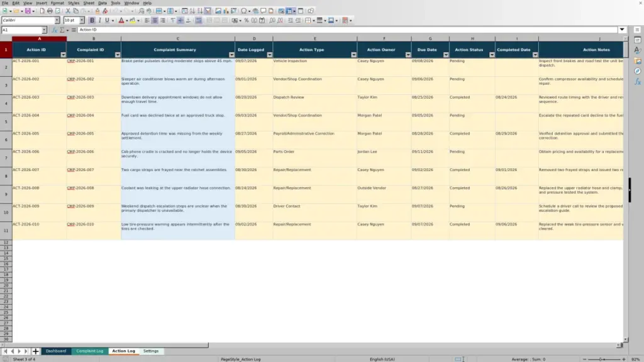Click the Sort Ascending icon

click(x=192, y=11)
